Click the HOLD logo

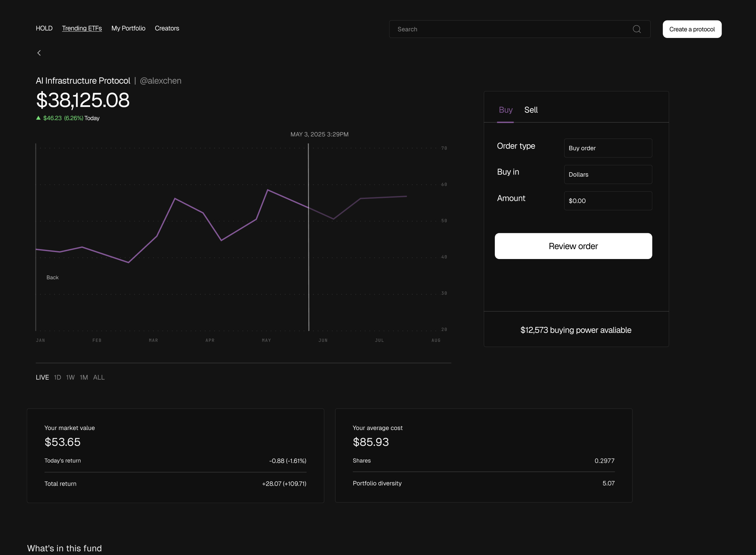coord(44,29)
